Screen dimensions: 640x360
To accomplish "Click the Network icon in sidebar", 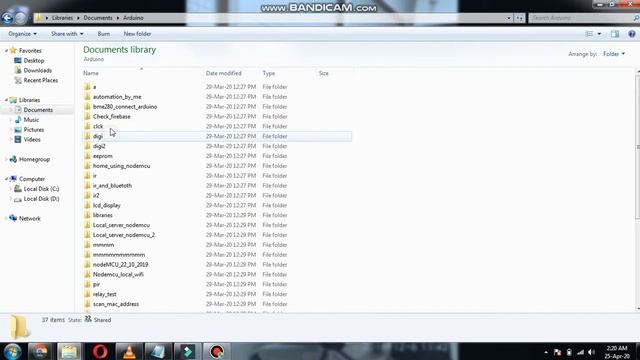I will [13, 218].
